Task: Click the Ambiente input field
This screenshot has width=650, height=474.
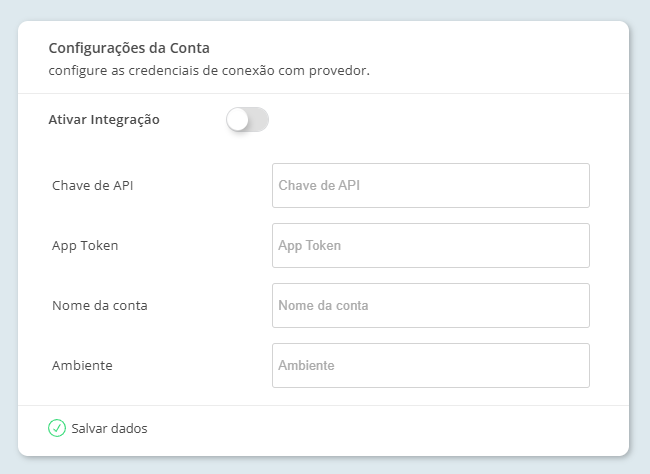Action: click(x=430, y=365)
